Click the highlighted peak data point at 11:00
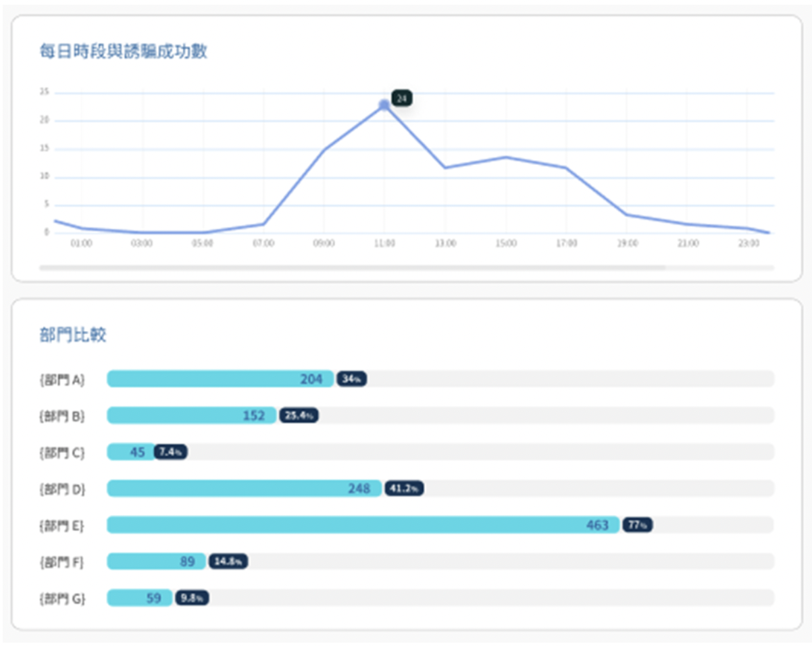The height and width of the screenshot is (646, 812). click(x=384, y=105)
